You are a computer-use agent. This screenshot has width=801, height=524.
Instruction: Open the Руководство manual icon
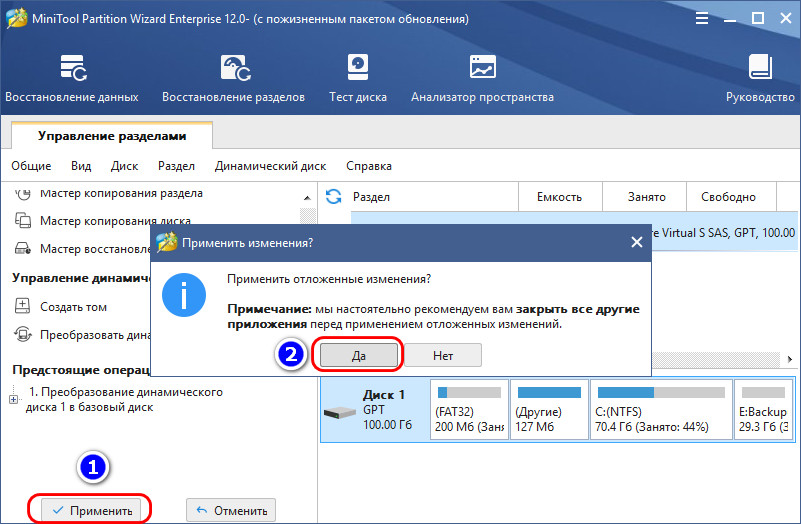pyautogui.click(x=760, y=67)
